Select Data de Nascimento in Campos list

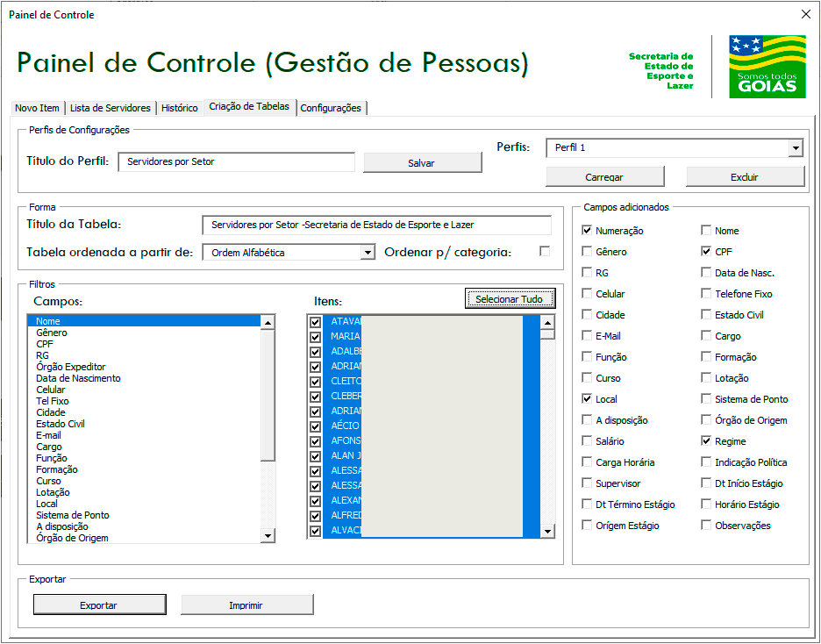click(144, 378)
